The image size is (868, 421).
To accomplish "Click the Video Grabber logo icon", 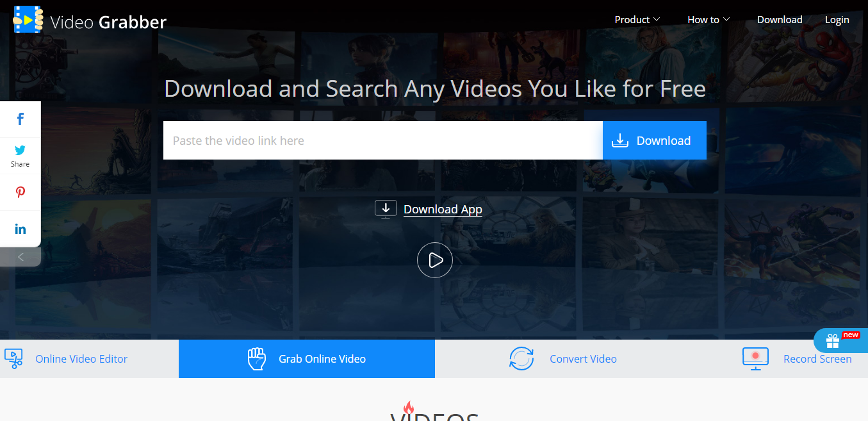I will pos(28,20).
